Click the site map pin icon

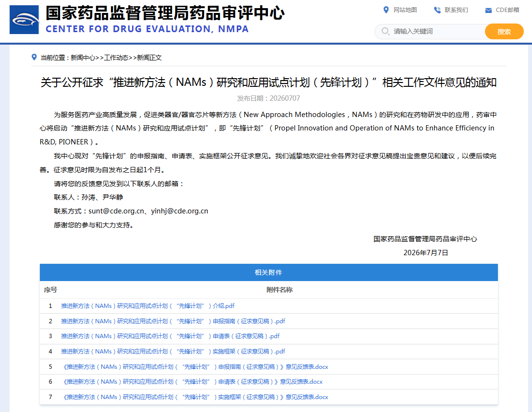386,10
